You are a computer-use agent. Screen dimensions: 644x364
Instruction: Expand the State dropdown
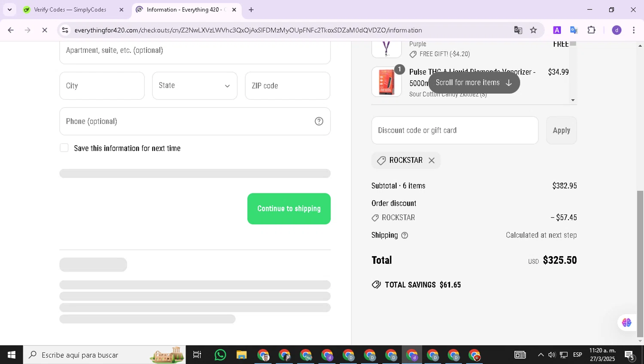(x=195, y=86)
